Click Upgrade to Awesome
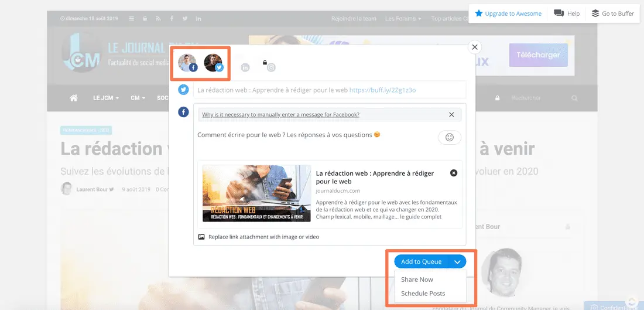This screenshot has height=310, width=644. (508, 13)
